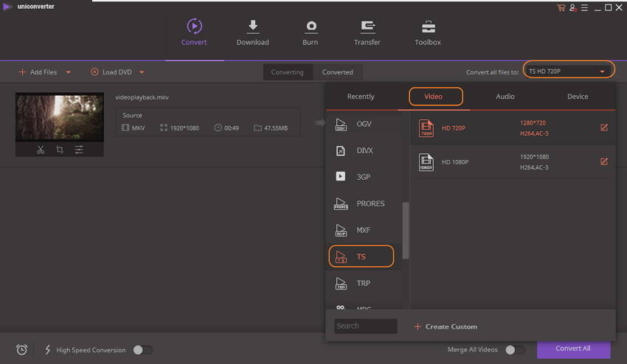Open the hamburger menu icon
Viewport: 627px width, 364px height.
[x=584, y=7]
